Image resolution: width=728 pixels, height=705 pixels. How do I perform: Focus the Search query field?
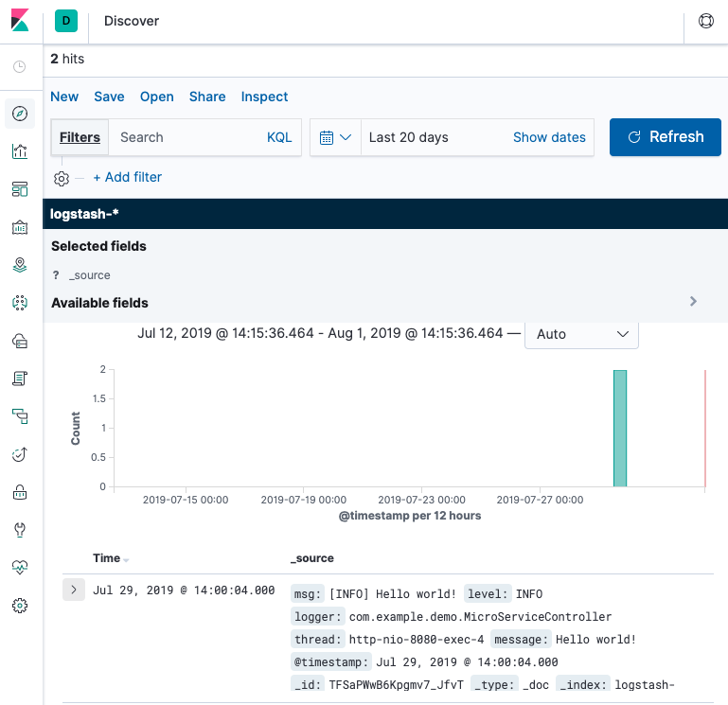coord(186,137)
